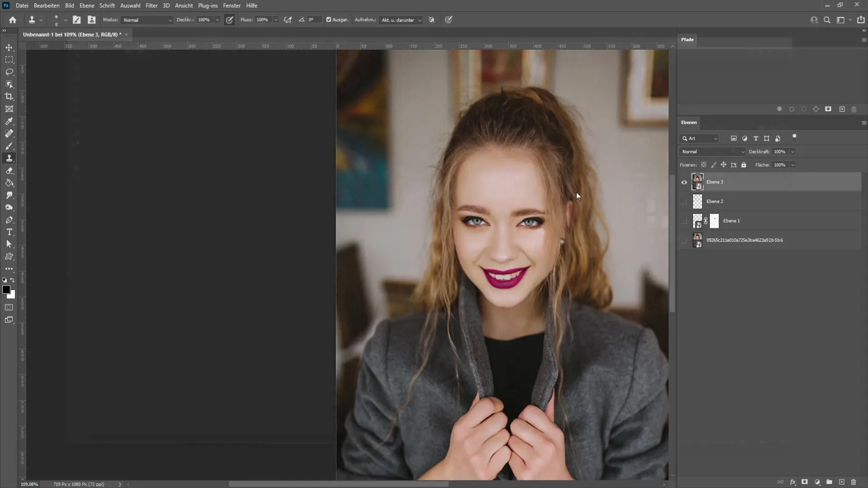Click the Ebene 2 layer thumbnail
This screenshot has height=488, width=868.
point(698,202)
